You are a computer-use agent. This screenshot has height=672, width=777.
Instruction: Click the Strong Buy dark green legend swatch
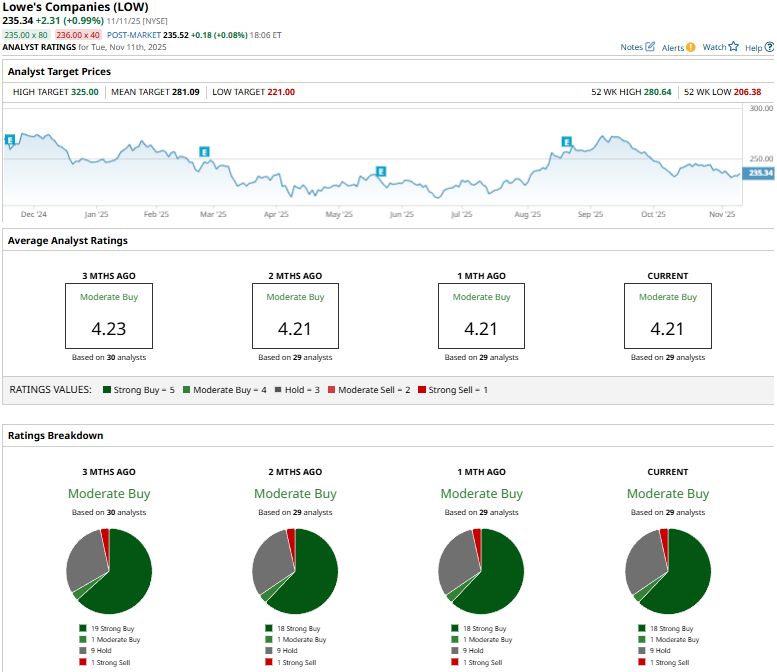[107, 389]
